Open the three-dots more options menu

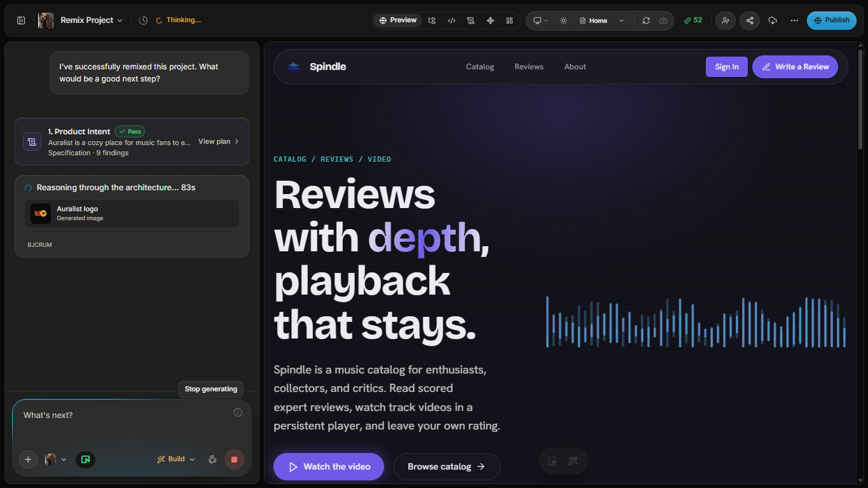[x=794, y=20]
